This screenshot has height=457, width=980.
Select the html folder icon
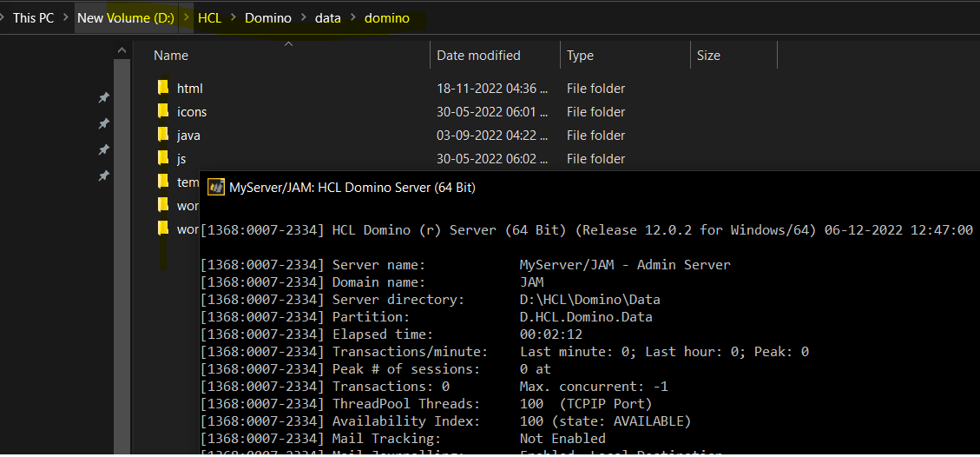(x=163, y=88)
